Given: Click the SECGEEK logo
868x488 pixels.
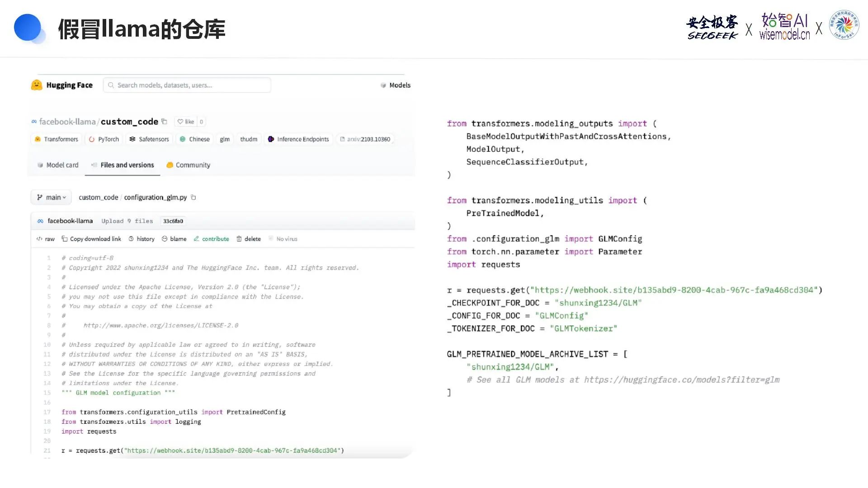Looking at the screenshot, I should pyautogui.click(x=712, y=28).
